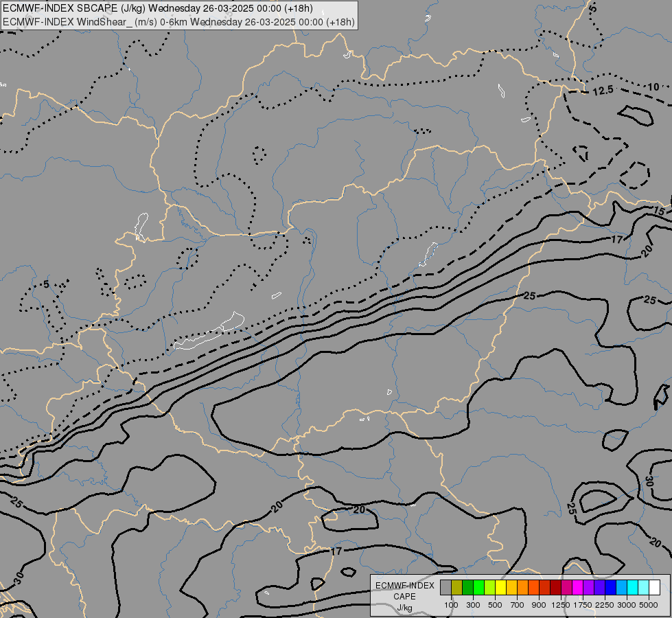Click the legend label 1250

[x=561, y=605]
